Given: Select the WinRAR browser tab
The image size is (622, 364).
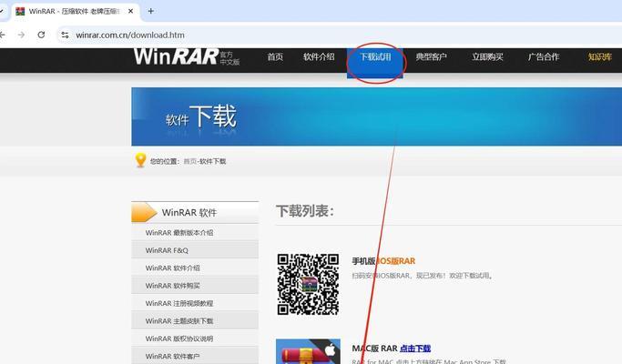Looking at the screenshot, I should coord(74,11).
